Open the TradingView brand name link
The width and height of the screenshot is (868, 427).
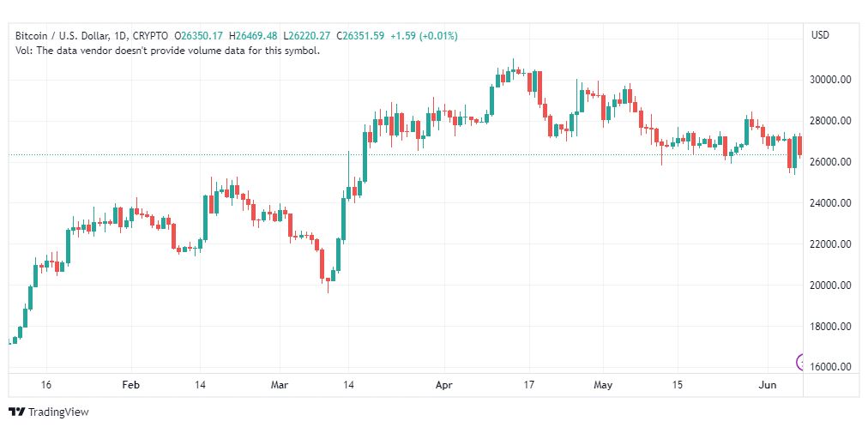point(58,412)
